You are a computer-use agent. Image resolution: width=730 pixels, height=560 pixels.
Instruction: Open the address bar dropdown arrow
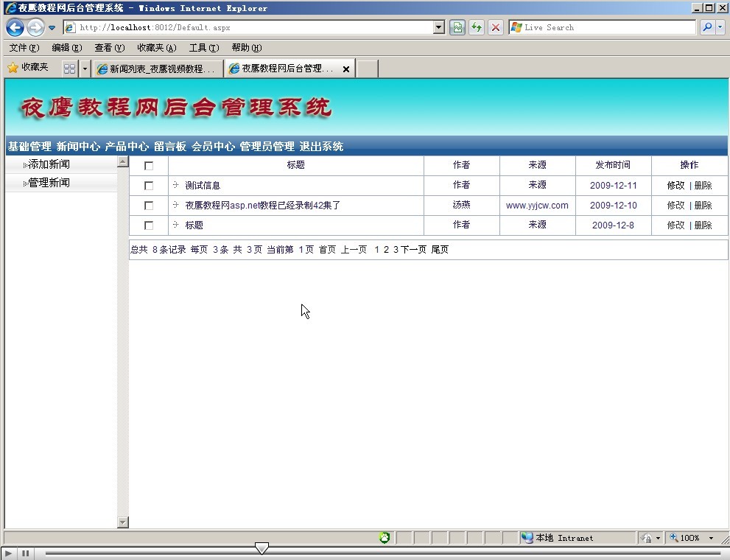point(439,28)
